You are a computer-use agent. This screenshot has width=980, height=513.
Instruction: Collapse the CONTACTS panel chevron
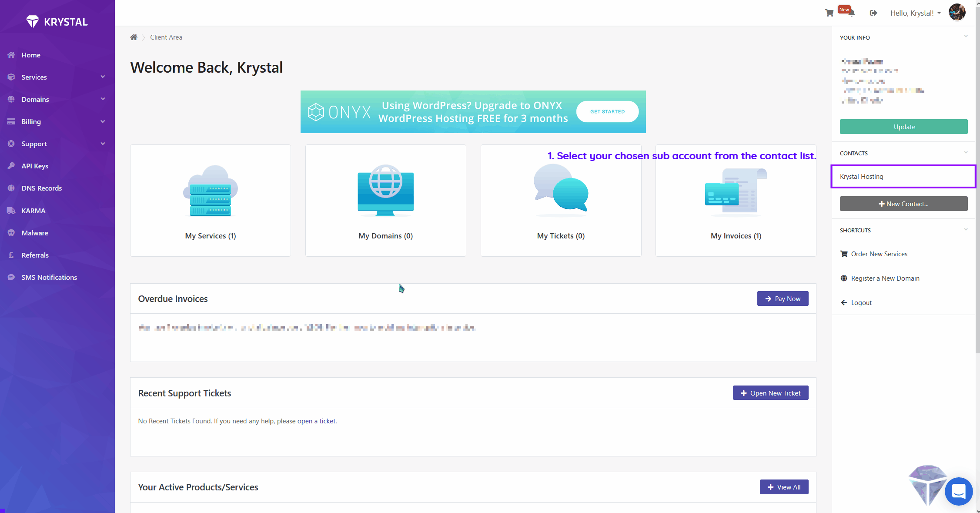[966, 152]
